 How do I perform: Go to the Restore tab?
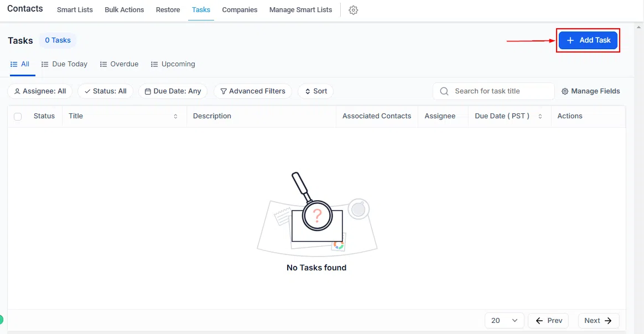pyautogui.click(x=168, y=10)
